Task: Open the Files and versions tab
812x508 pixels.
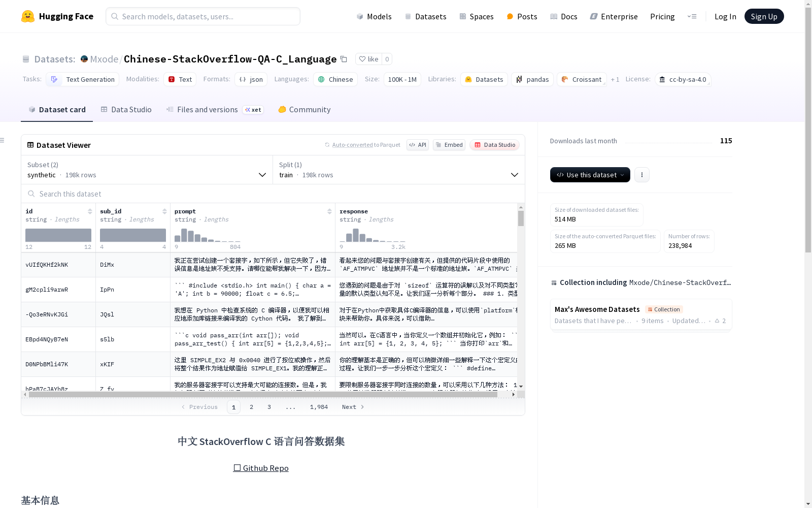Action: pyautogui.click(x=215, y=110)
